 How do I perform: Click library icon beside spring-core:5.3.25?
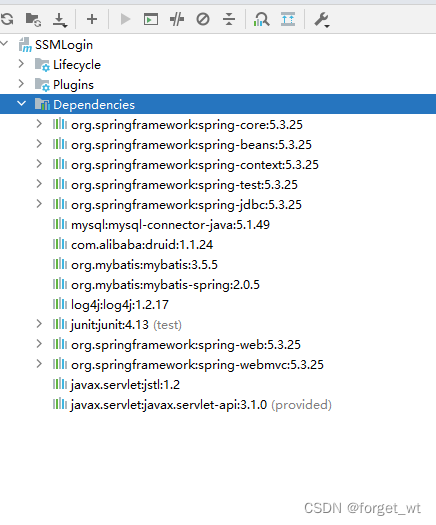[x=60, y=124]
